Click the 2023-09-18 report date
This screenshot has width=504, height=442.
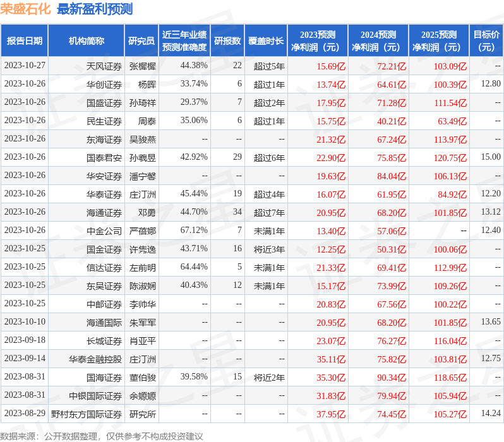click(25, 340)
